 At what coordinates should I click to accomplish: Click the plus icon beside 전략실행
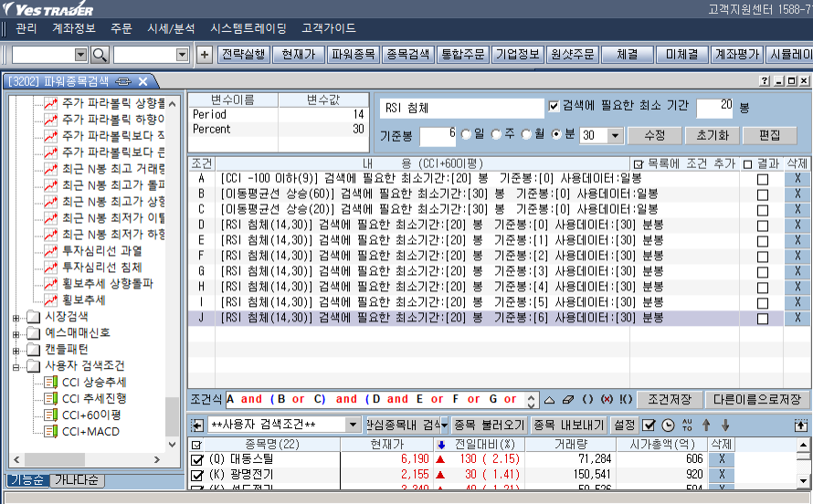[205, 55]
